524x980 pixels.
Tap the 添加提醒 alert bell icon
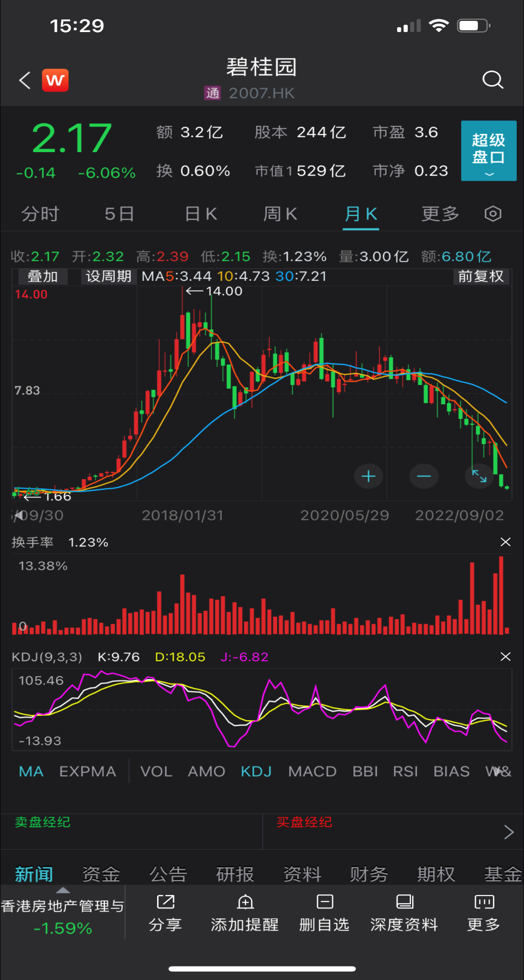coord(245,902)
